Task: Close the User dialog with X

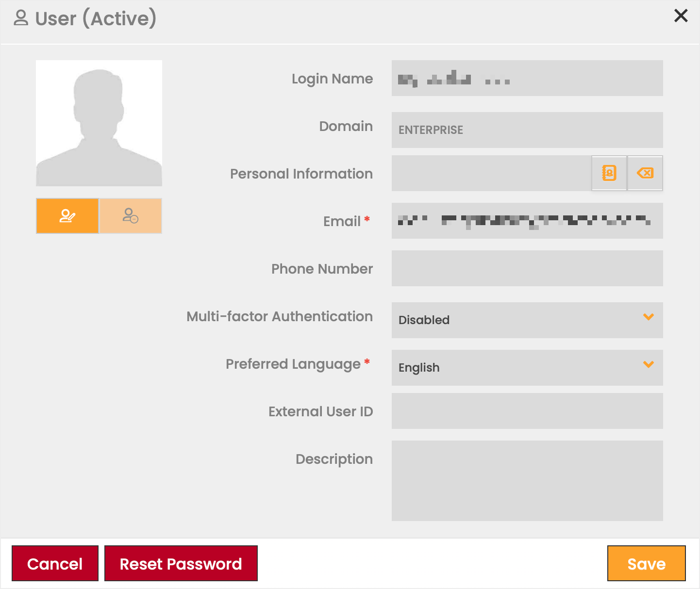Action: pos(681,16)
